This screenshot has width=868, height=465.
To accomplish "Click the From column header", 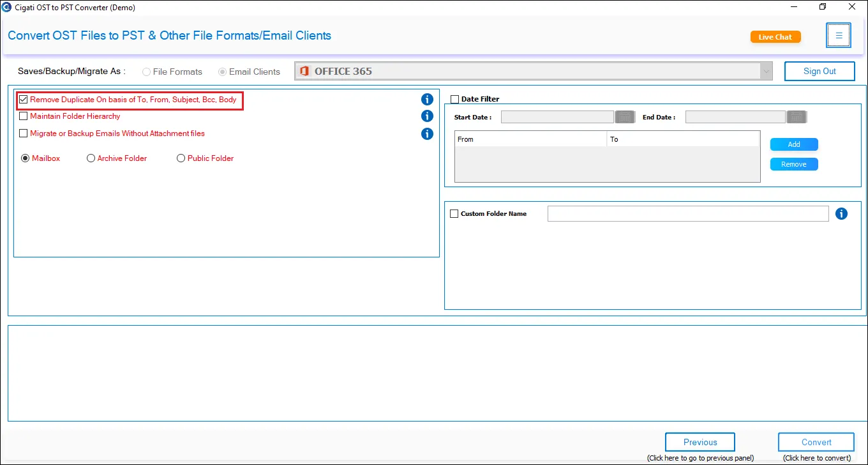I will click(530, 139).
